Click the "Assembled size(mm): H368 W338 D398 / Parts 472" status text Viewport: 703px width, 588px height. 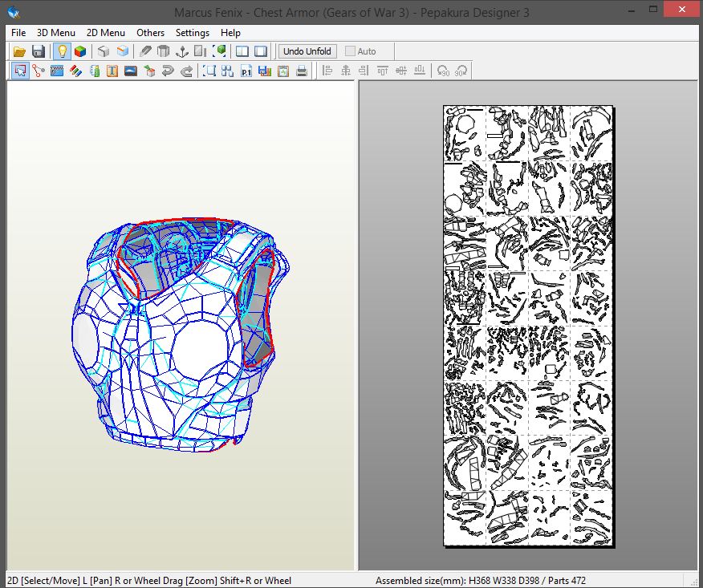click(x=481, y=581)
